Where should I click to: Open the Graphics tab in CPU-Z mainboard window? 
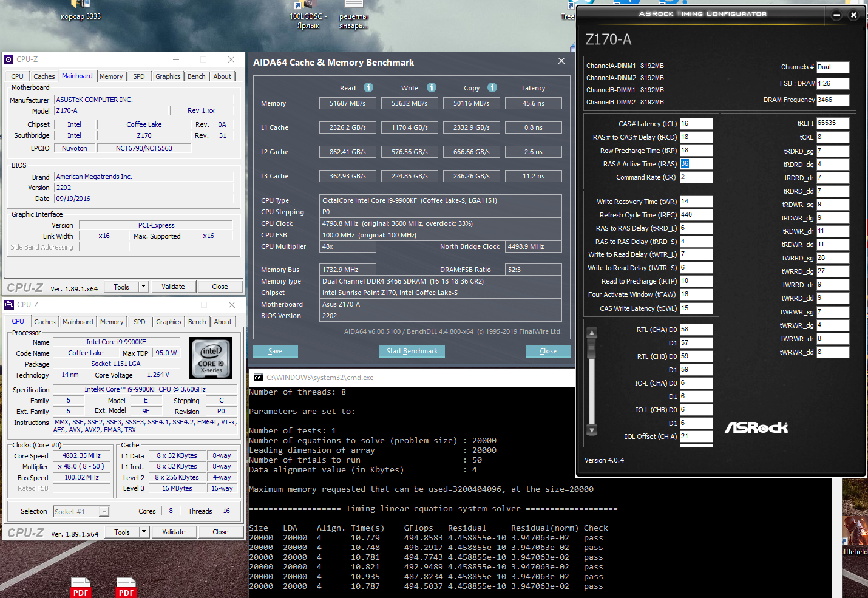(x=168, y=76)
